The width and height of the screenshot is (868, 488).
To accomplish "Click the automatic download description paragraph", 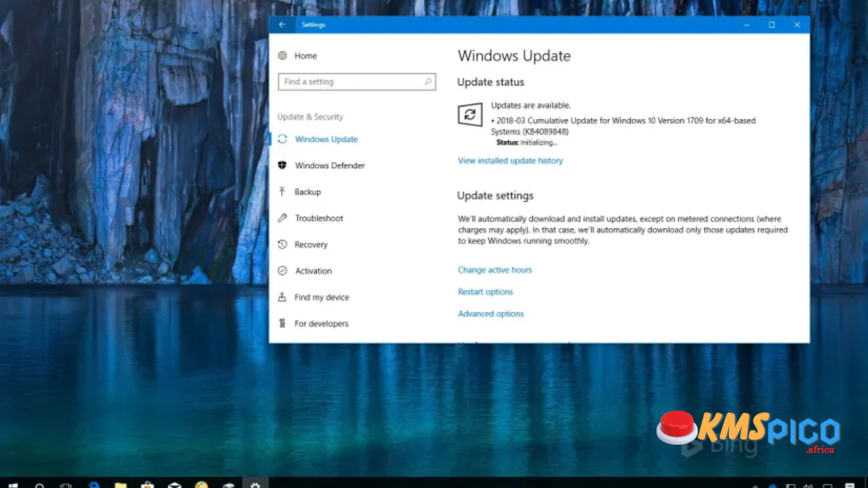I will [x=623, y=230].
